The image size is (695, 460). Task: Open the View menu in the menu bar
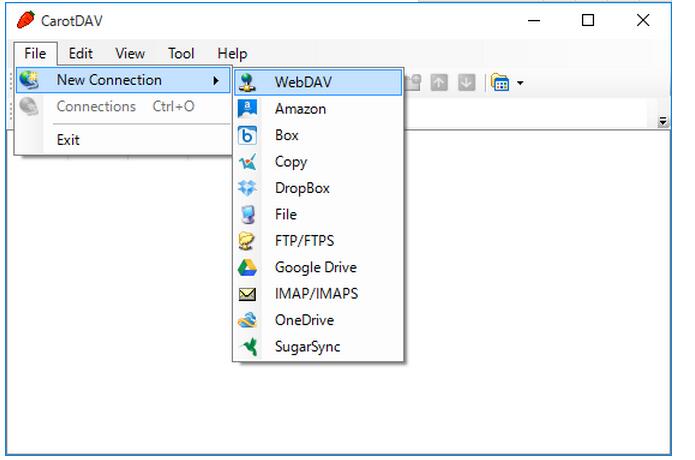point(129,54)
